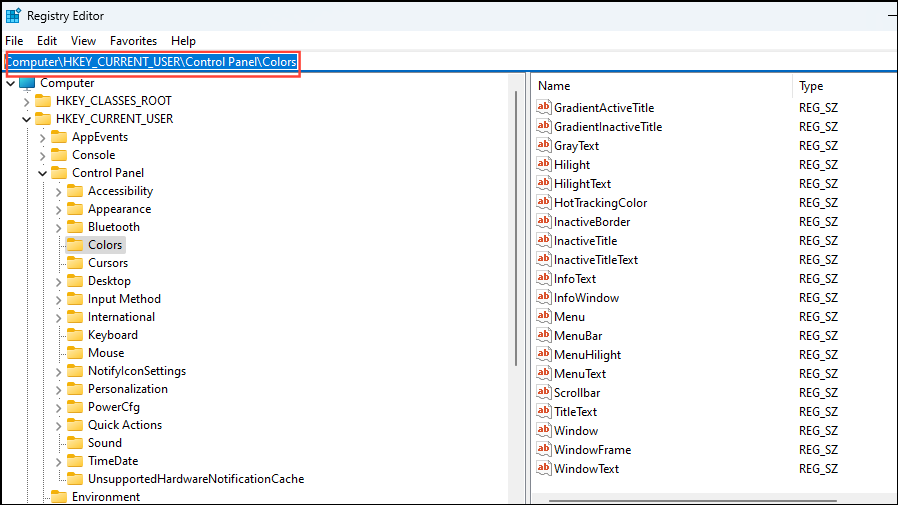Click the string value icon for InfoText
Screen dimensions: 898x505
point(543,278)
